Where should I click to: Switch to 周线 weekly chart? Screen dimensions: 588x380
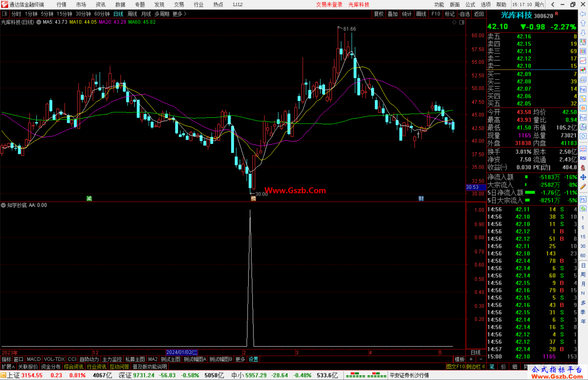coord(132,14)
